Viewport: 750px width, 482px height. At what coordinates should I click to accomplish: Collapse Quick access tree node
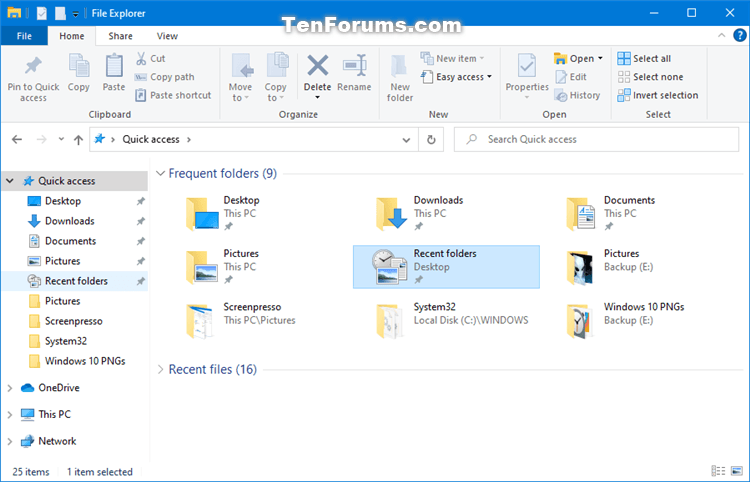[x=10, y=181]
